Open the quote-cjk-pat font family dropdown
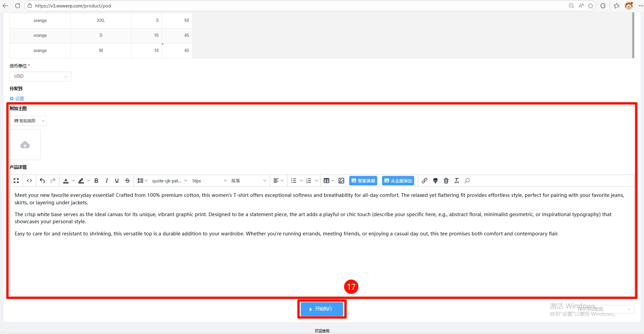This screenshot has height=334, width=644. click(x=169, y=181)
